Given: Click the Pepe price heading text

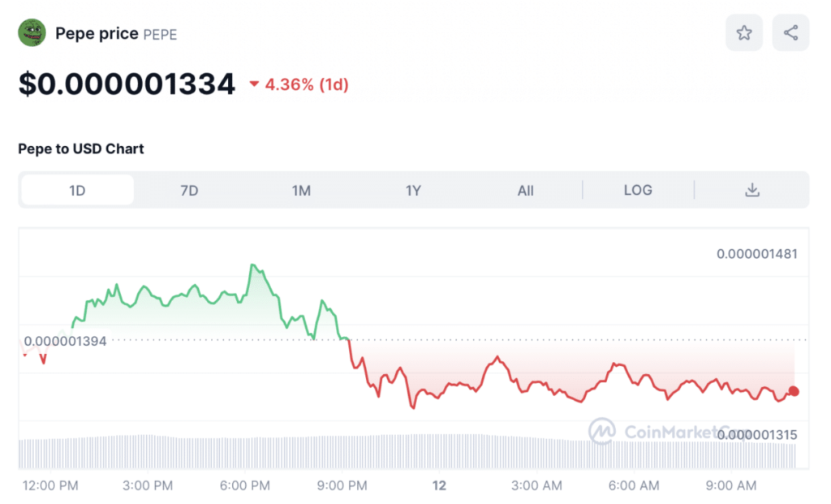Looking at the screenshot, I should click(97, 33).
